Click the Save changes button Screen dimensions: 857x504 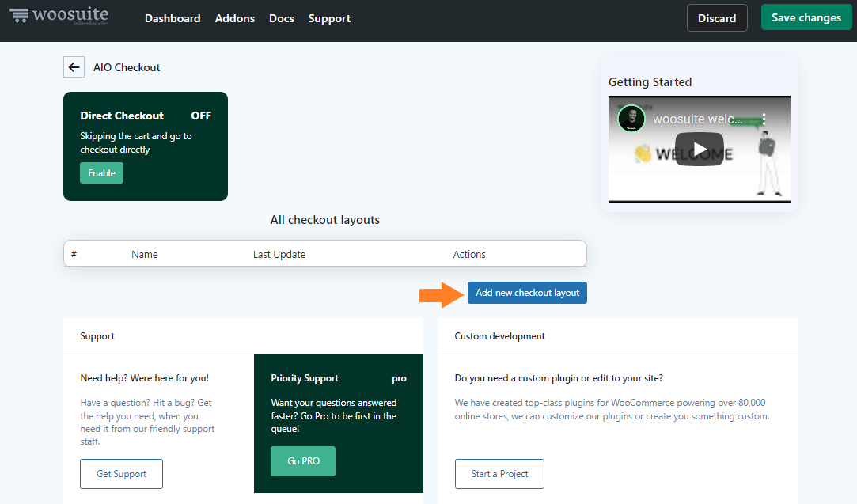click(x=806, y=17)
